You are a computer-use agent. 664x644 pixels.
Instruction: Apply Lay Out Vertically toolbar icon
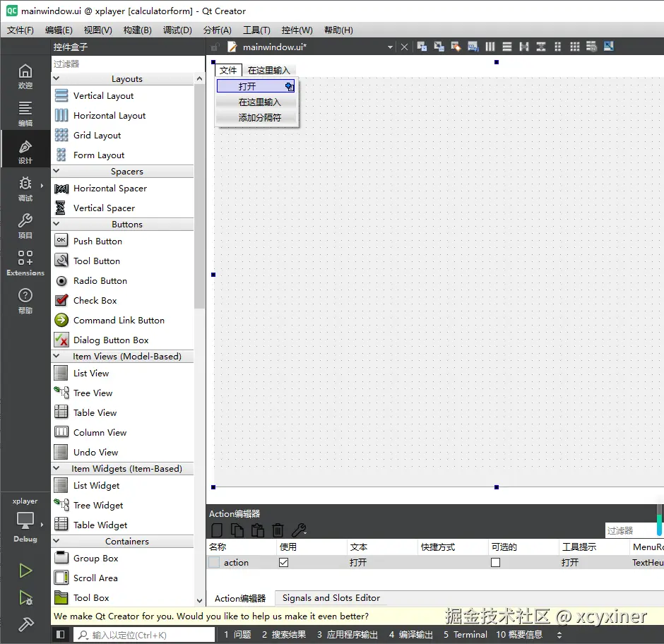(x=507, y=47)
